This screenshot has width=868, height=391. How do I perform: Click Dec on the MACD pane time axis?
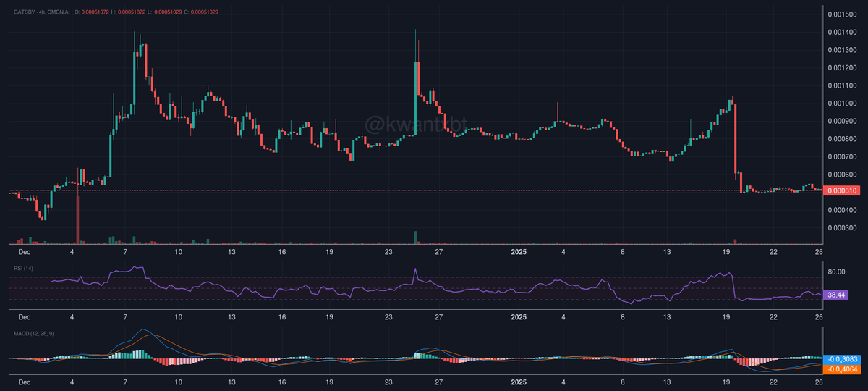pyautogui.click(x=24, y=382)
